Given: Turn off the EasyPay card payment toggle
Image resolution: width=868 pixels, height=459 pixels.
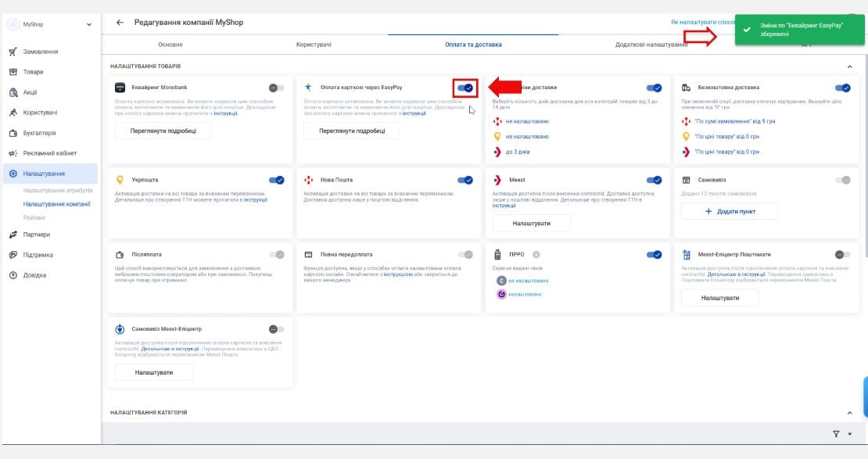Looking at the screenshot, I should click(x=465, y=88).
